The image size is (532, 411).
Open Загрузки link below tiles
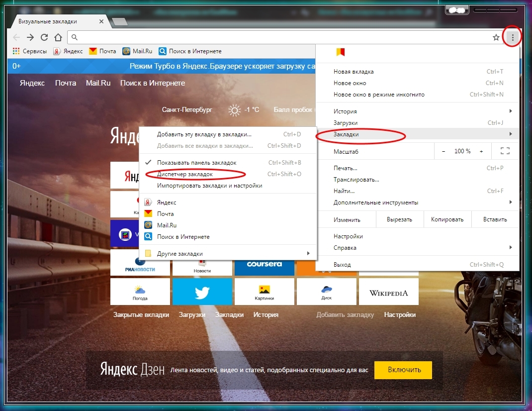192,315
